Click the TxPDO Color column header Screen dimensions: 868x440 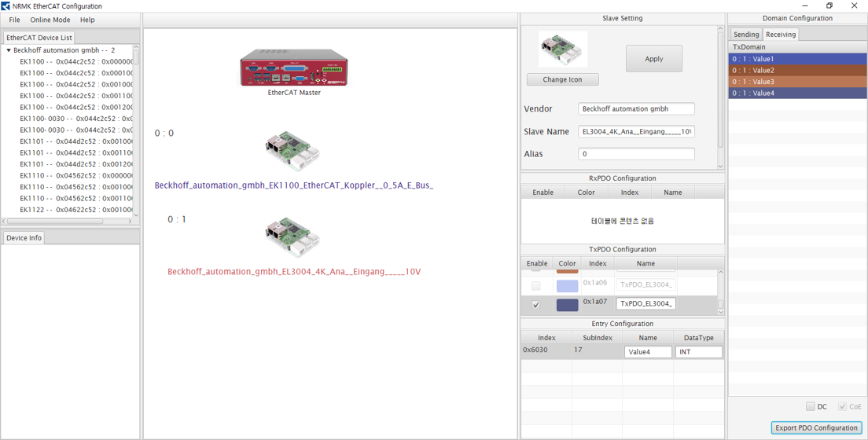pos(567,263)
